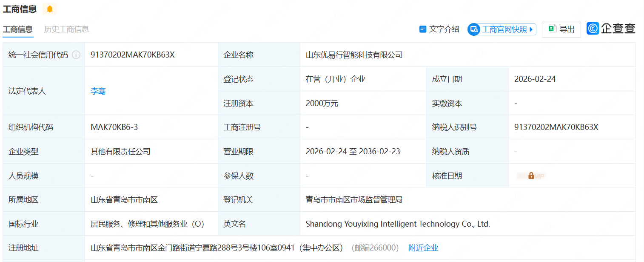Click the 工商官网快照 magnifier icon
644x262 pixels.
point(474,29)
